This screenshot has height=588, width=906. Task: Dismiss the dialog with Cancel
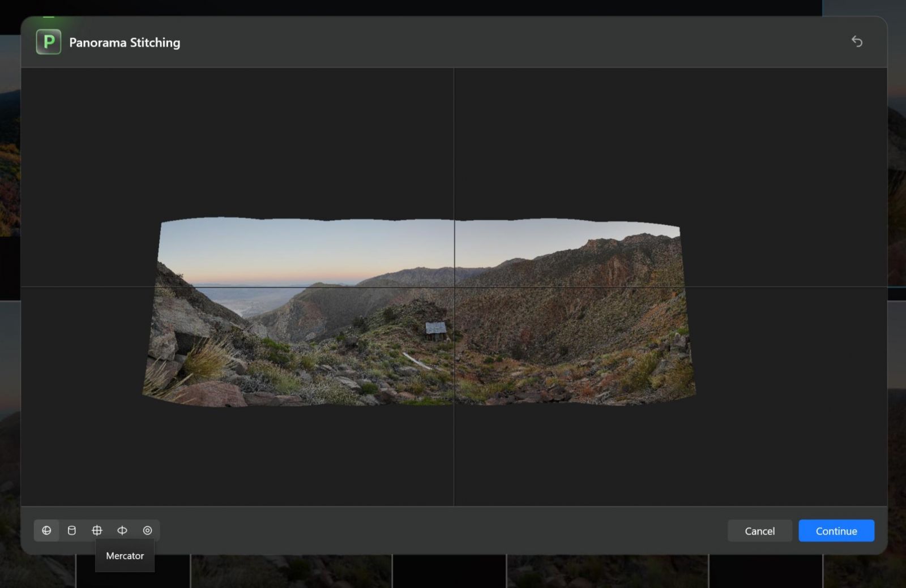(x=759, y=531)
